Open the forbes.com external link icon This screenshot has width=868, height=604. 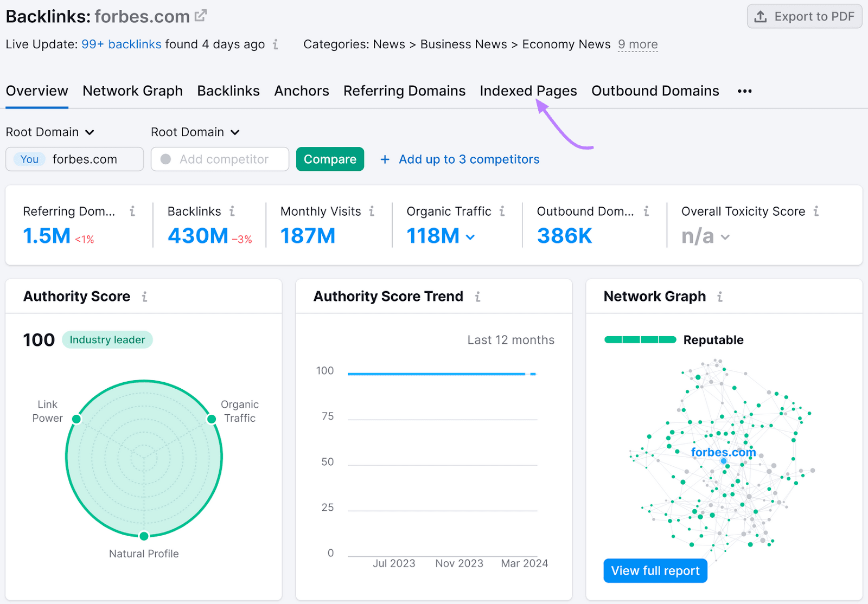(200, 15)
